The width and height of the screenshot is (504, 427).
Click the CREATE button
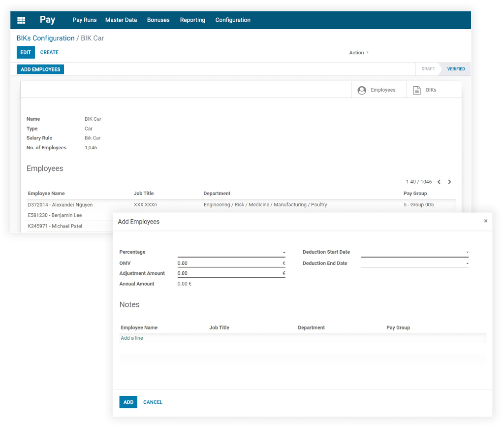(x=49, y=52)
